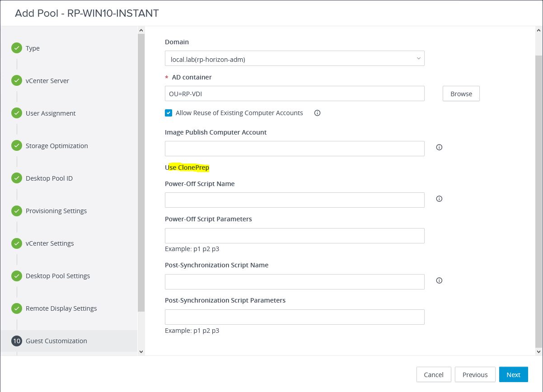Go to the Remote Display Settings step
The height and width of the screenshot is (392, 543).
(x=61, y=308)
